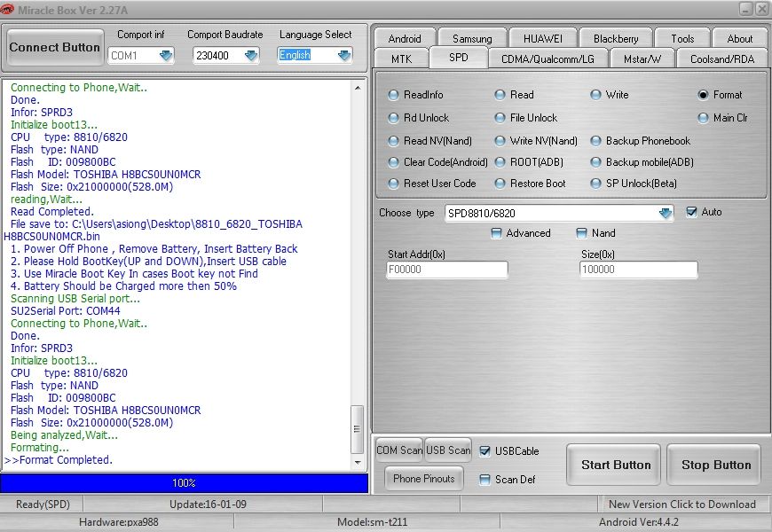Click the Start Addr input field
772x532 pixels.
[447, 270]
